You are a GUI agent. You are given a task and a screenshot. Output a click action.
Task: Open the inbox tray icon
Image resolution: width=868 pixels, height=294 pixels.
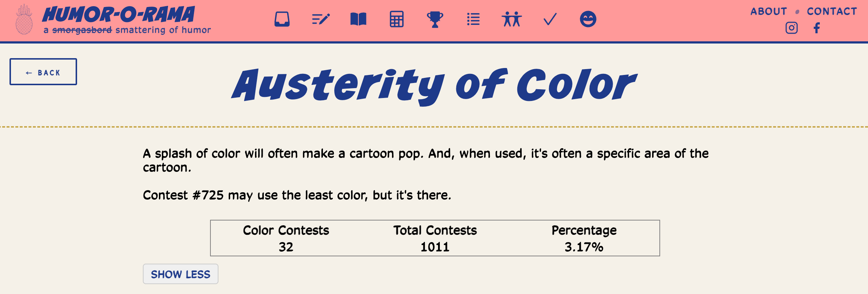282,19
